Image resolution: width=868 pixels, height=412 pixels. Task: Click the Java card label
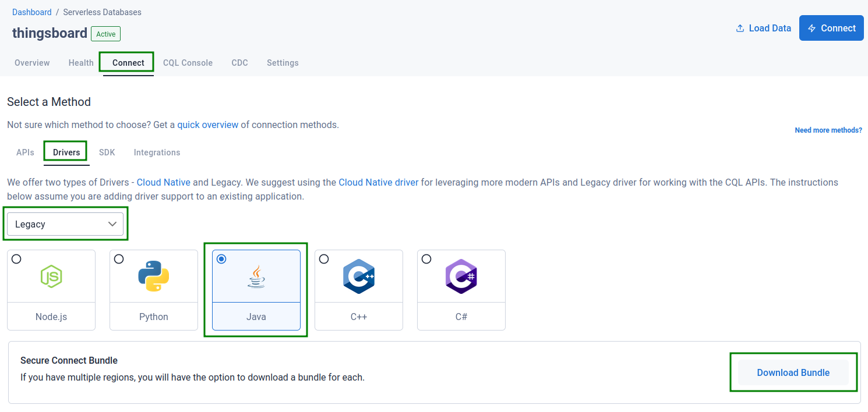[x=256, y=317]
